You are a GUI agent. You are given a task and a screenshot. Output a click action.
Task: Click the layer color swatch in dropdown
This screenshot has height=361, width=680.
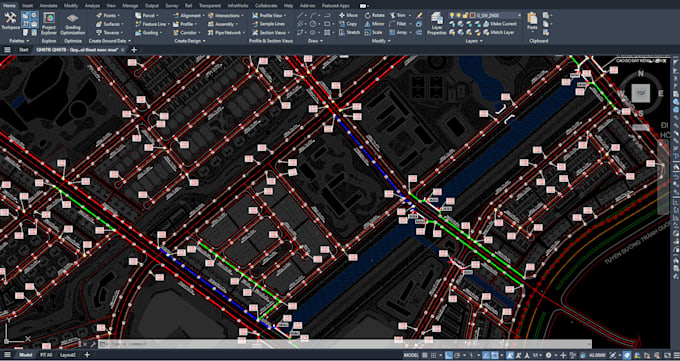(473, 15)
